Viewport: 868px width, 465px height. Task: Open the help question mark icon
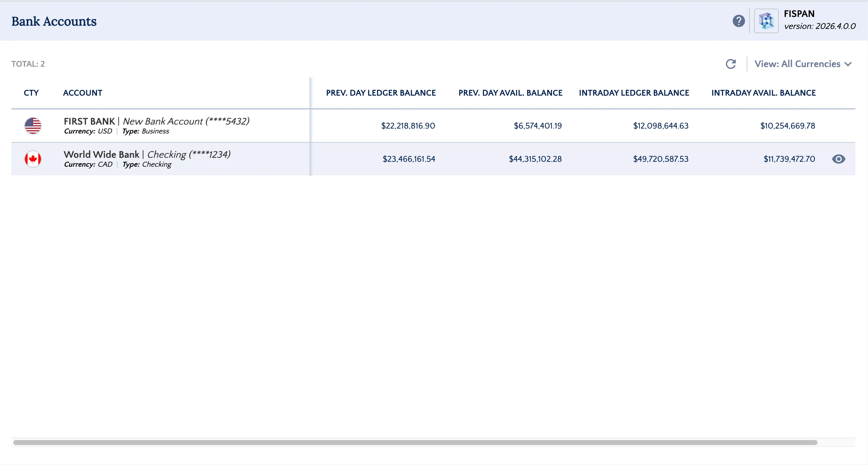pyautogui.click(x=739, y=21)
